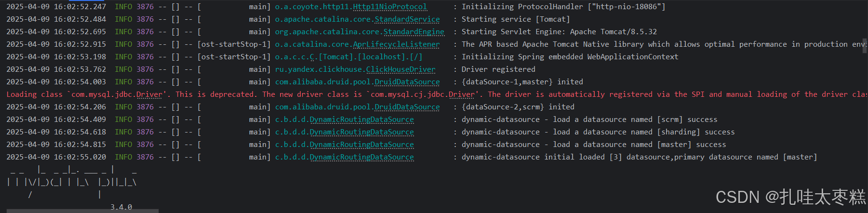Open DynamicRoutingDataSource link on the initial loaded [3] line
The image size is (868, 213).
361,157
